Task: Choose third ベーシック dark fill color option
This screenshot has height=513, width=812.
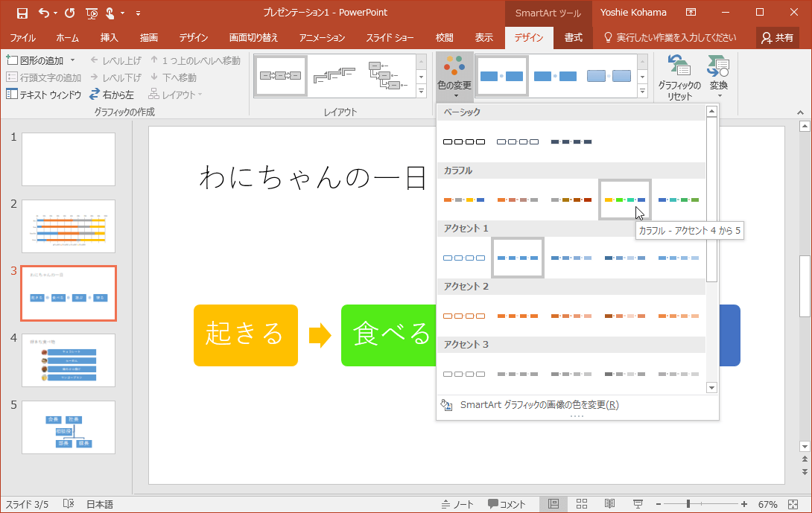Action: click(571, 142)
